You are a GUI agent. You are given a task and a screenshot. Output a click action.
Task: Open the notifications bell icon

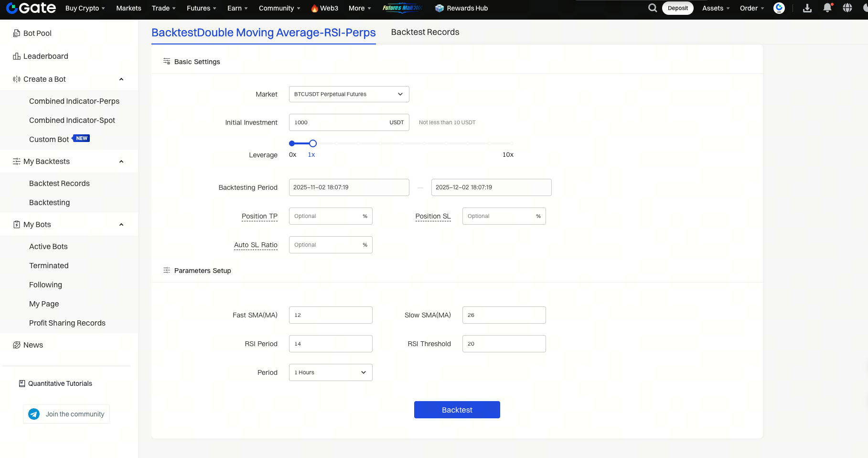click(x=827, y=8)
